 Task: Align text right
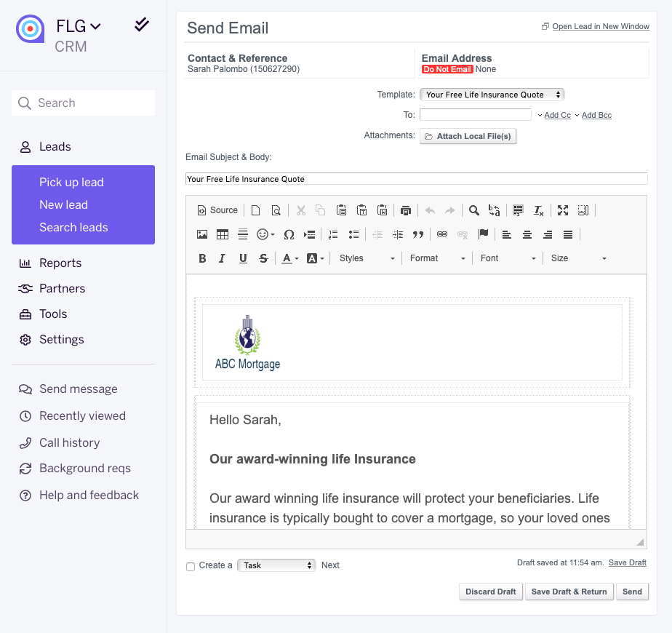[x=548, y=234]
